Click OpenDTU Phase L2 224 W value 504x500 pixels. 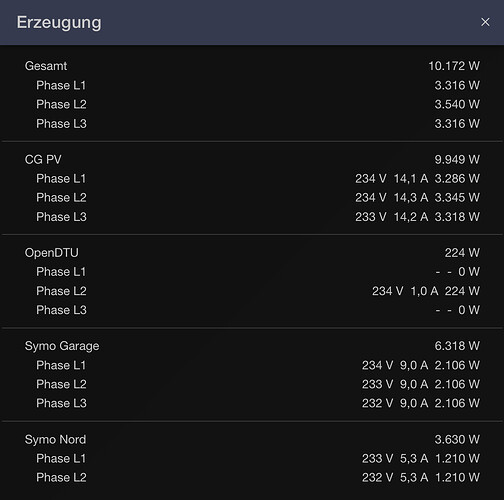(x=462, y=291)
